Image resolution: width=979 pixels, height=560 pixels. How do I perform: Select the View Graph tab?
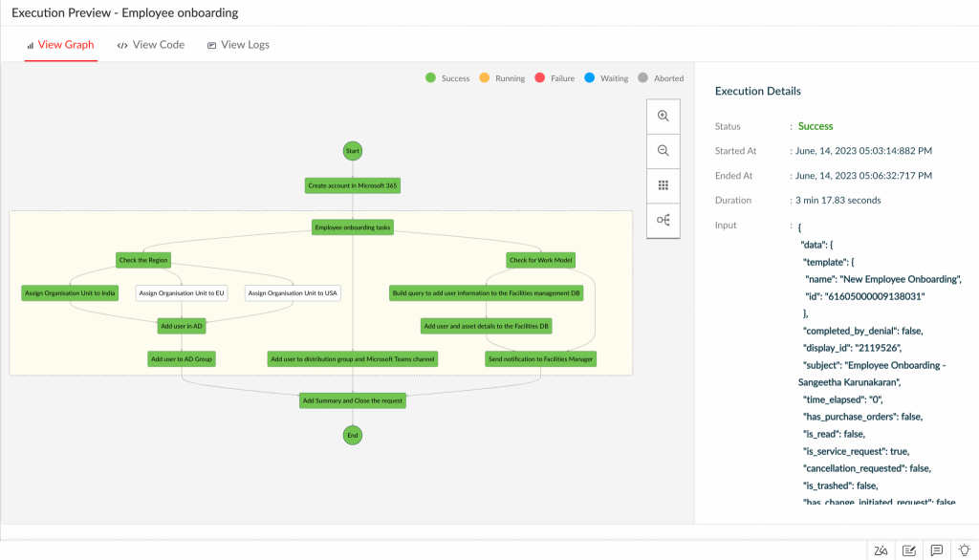click(59, 45)
